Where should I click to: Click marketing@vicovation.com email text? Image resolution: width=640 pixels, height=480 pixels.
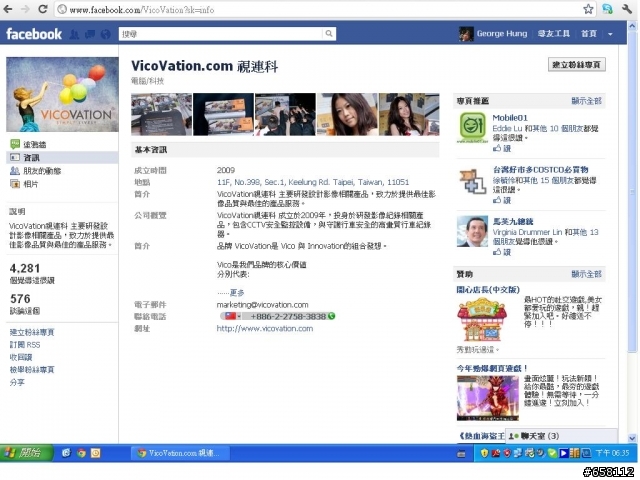pyautogui.click(x=262, y=305)
